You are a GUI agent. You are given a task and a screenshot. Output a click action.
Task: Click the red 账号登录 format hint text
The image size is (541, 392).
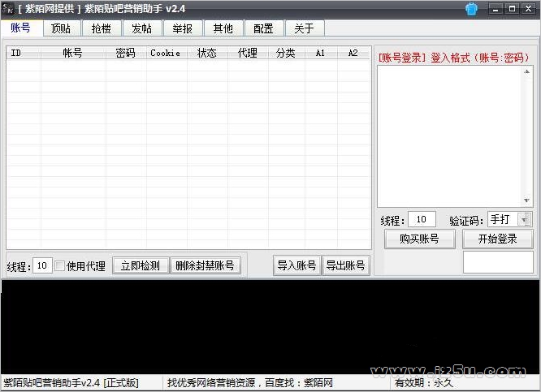(x=453, y=58)
